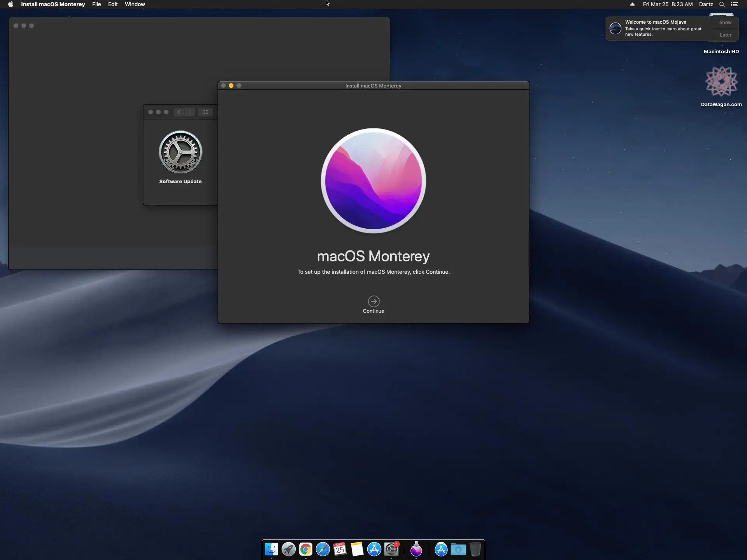The width and height of the screenshot is (747, 560).
Task: Click Show on the Mojave notification
Action: pos(725,23)
